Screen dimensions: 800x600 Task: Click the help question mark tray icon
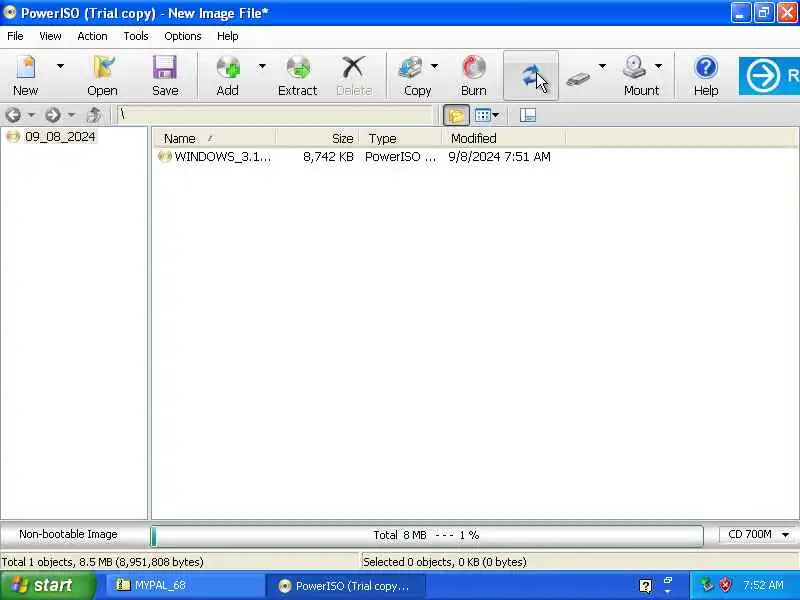coord(645,586)
